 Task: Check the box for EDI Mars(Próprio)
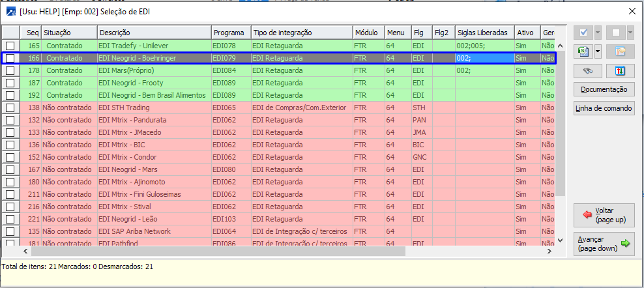tap(10, 70)
